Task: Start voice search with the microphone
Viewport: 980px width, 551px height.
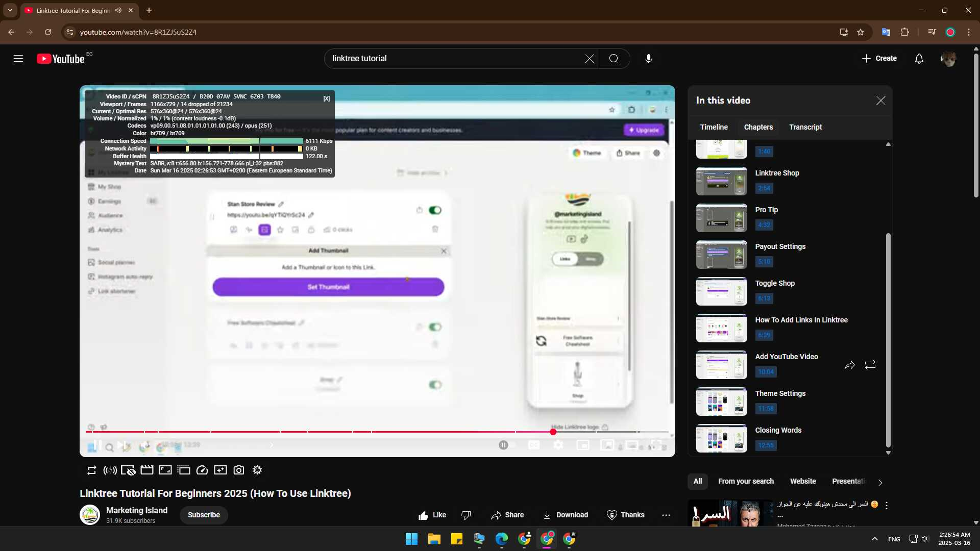Action: click(x=648, y=59)
